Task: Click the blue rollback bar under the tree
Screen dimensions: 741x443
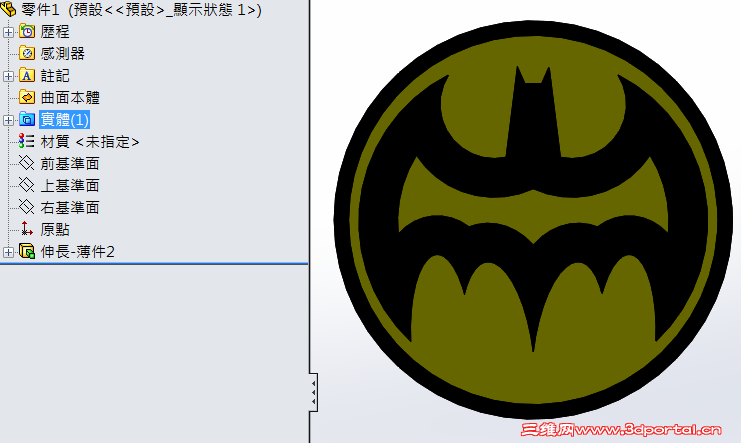Action: 154,263
